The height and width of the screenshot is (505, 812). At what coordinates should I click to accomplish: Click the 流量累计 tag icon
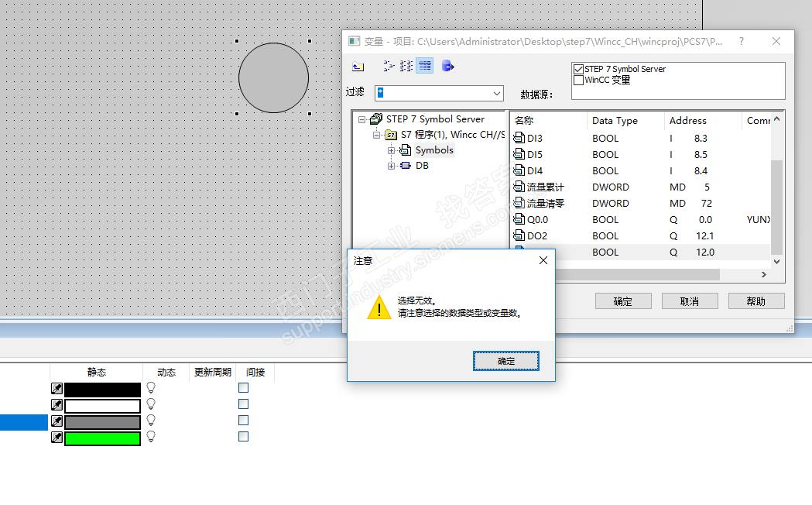(519, 187)
